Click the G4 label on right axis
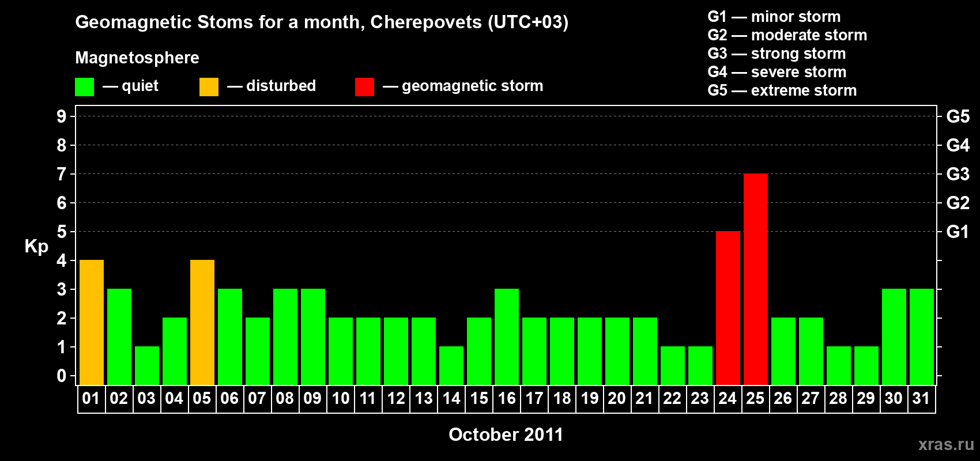 pyautogui.click(x=958, y=145)
